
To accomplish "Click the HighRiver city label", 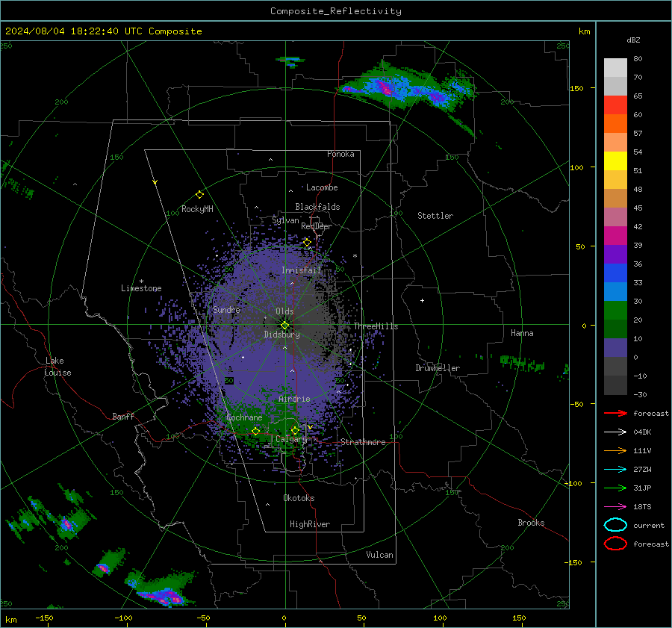I will coord(310,524).
